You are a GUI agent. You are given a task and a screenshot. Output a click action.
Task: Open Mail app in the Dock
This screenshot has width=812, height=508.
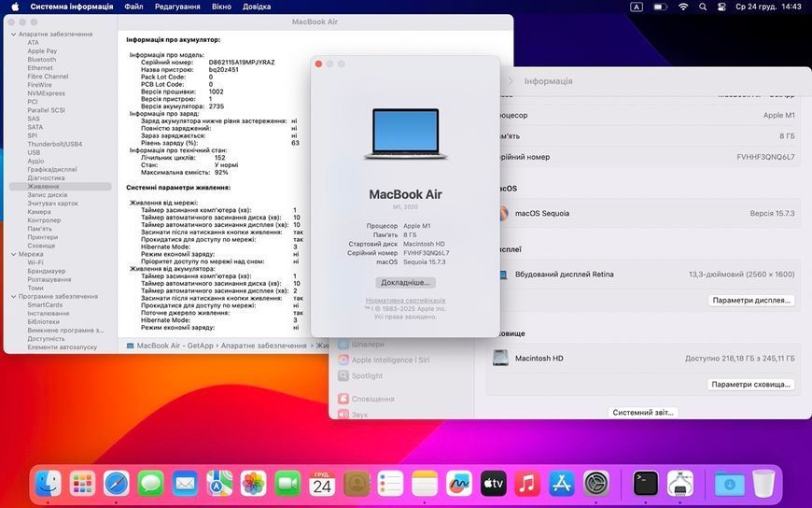click(x=185, y=484)
